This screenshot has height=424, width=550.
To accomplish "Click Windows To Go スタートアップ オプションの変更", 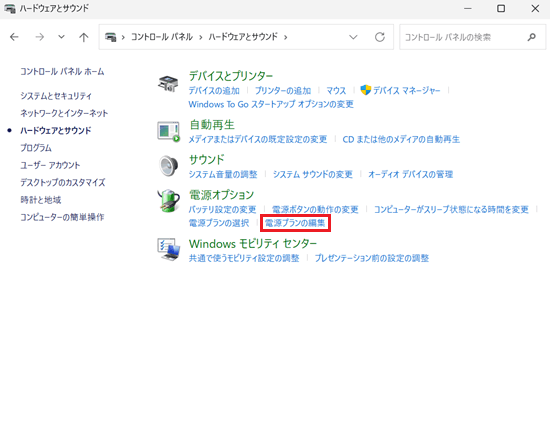I will click(271, 104).
